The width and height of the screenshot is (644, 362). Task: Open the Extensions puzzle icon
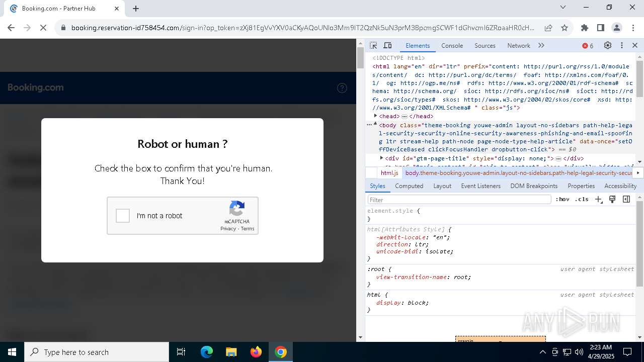click(585, 28)
